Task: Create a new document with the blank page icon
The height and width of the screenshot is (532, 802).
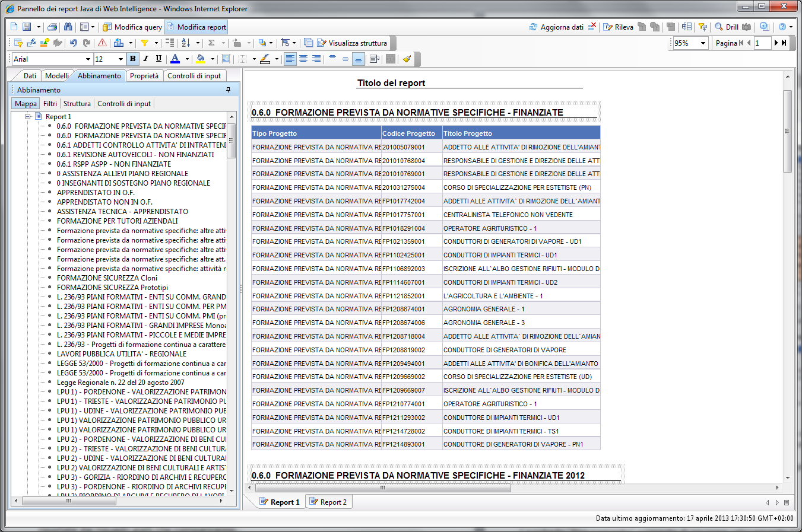Action: pos(14,27)
